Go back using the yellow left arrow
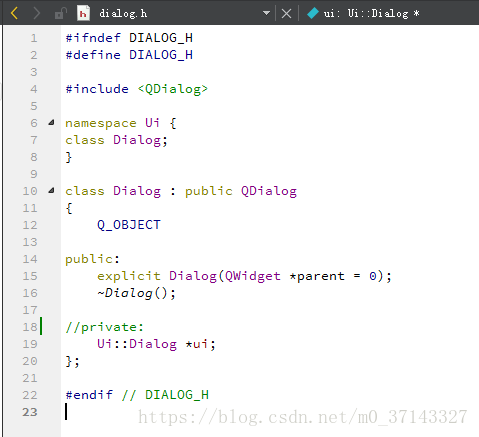 (14, 13)
